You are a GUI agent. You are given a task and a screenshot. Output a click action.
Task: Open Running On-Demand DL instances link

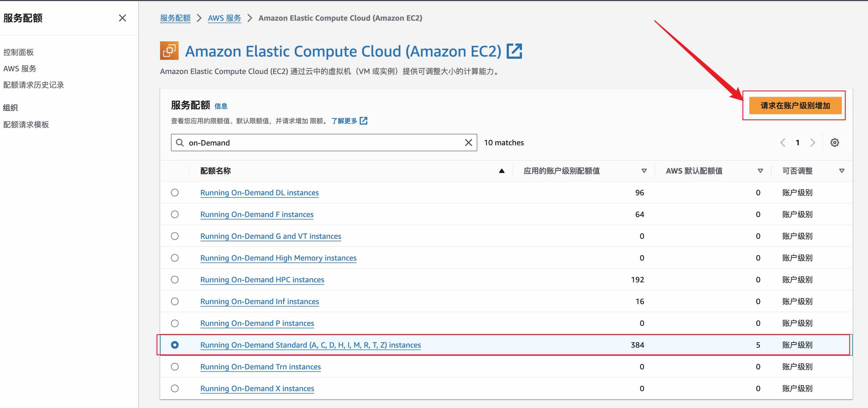(259, 193)
